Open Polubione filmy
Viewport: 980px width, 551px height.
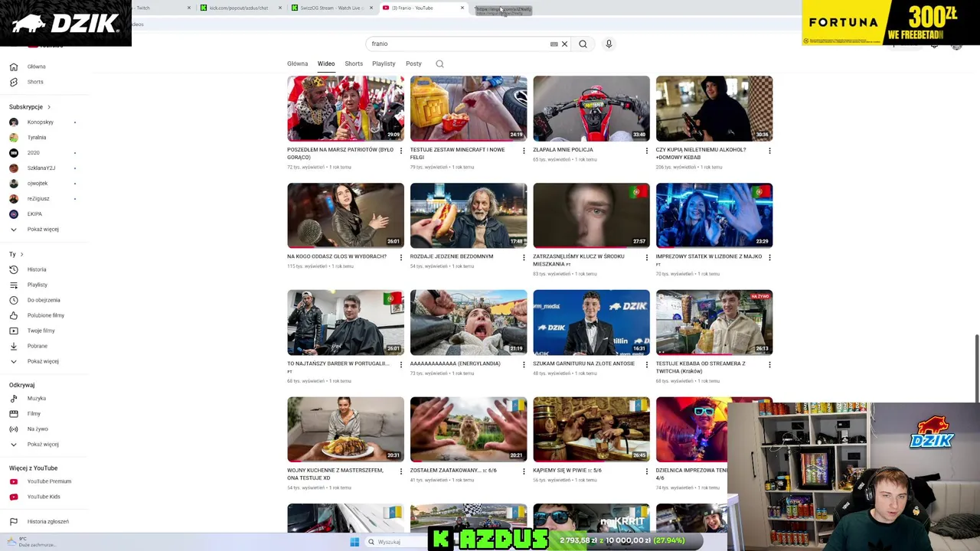coord(46,315)
